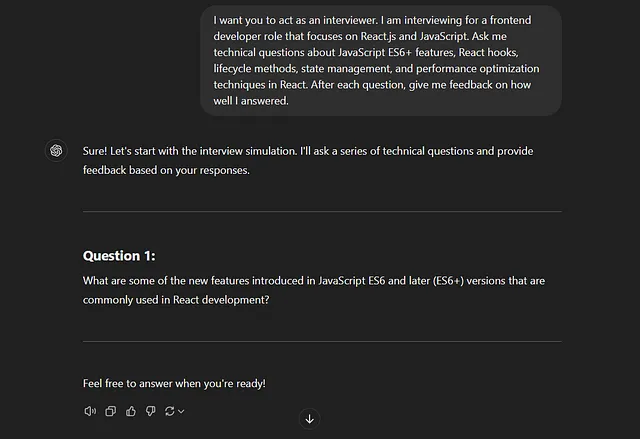Regenerate the response using the circular arrows icon
This screenshot has height=439, width=640.
pyautogui.click(x=170, y=411)
